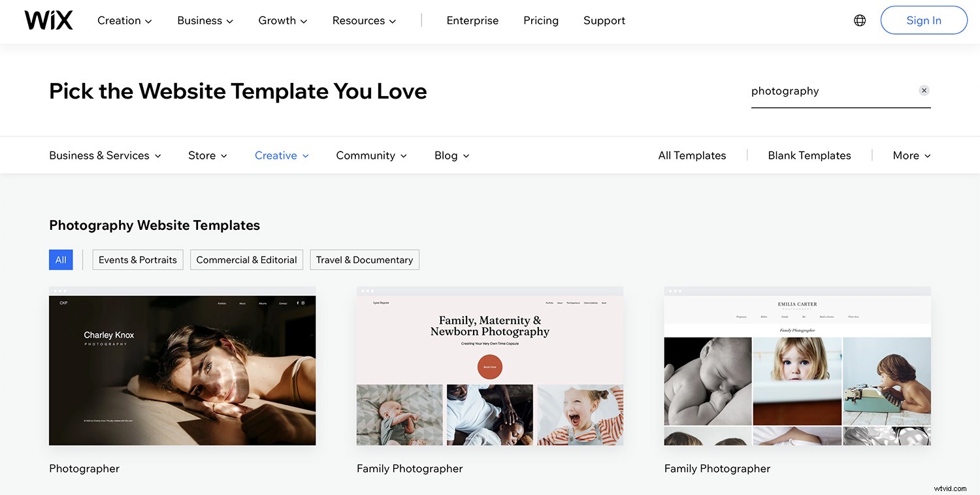Open the globe language selector

(x=859, y=20)
